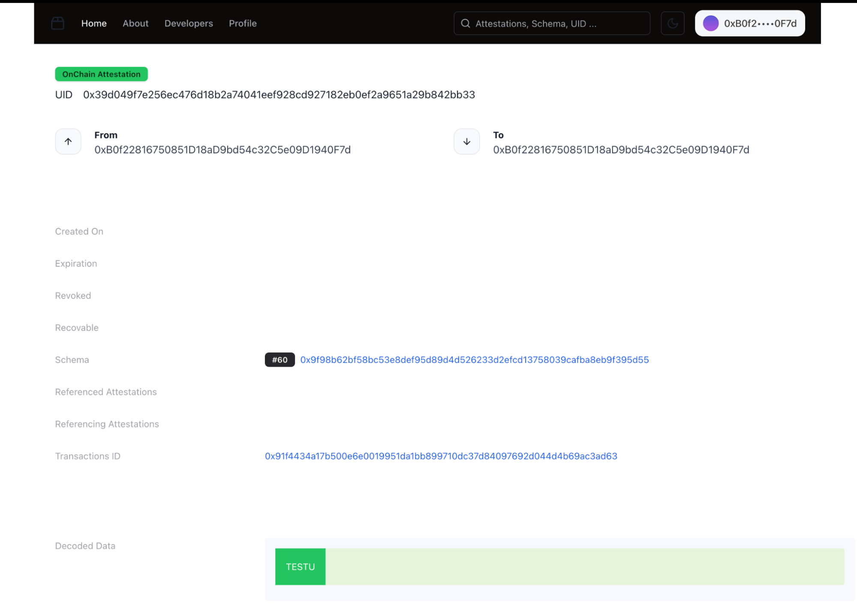Open the transaction ID link 0x91f4434a…
The height and width of the screenshot is (616, 857).
pos(441,456)
